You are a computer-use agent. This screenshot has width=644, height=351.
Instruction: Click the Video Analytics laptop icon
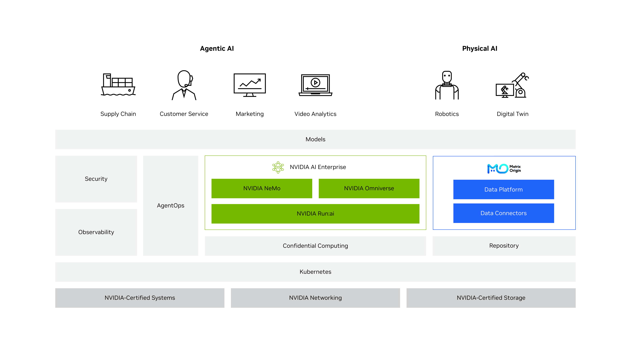tap(315, 85)
